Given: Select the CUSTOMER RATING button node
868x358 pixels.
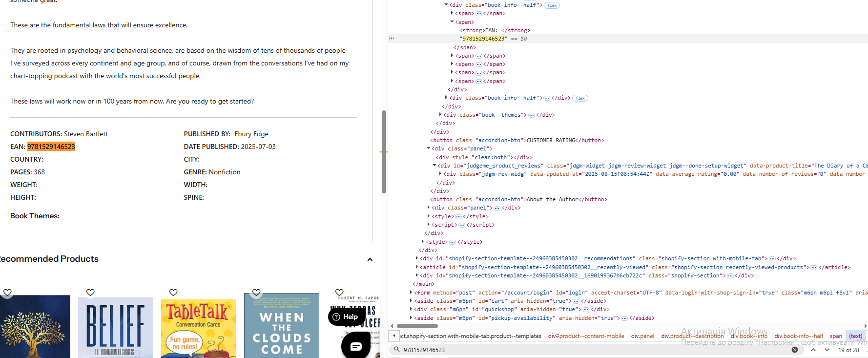Looking at the screenshot, I should point(517,141).
